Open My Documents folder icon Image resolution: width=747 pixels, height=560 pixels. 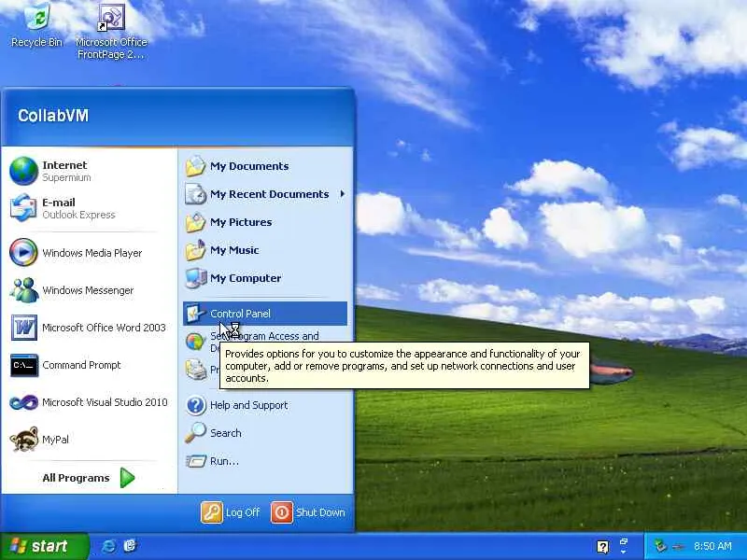point(195,166)
